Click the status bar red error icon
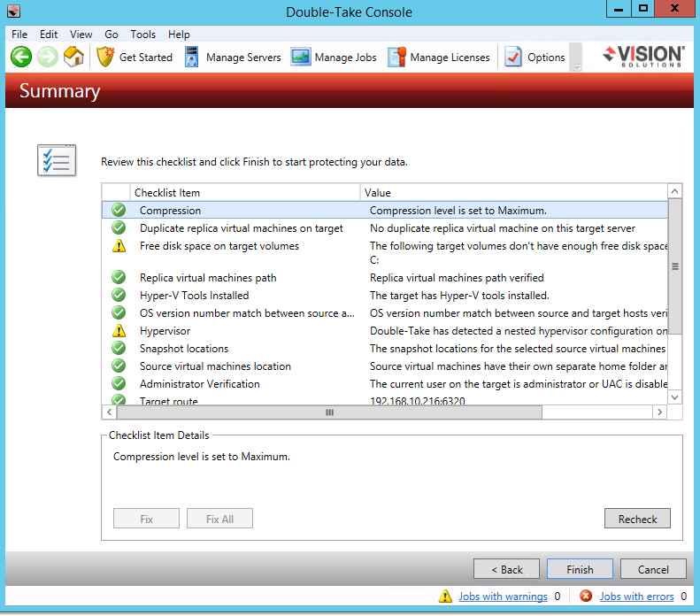 pos(586,596)
